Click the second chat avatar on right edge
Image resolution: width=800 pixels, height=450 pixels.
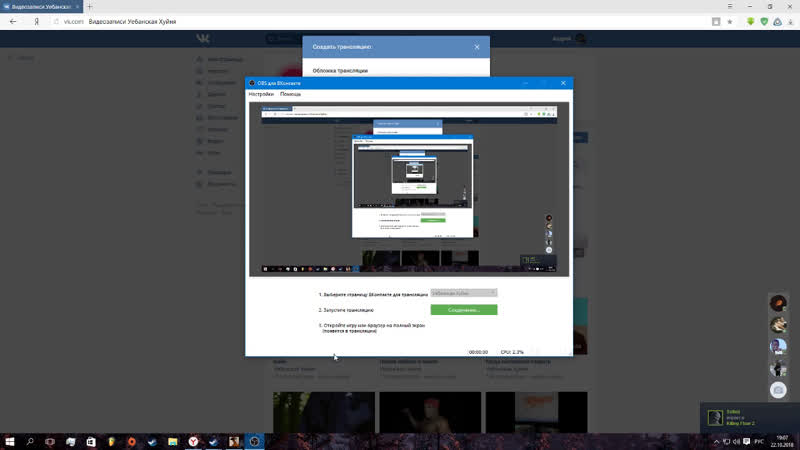(x=778, y=324)
